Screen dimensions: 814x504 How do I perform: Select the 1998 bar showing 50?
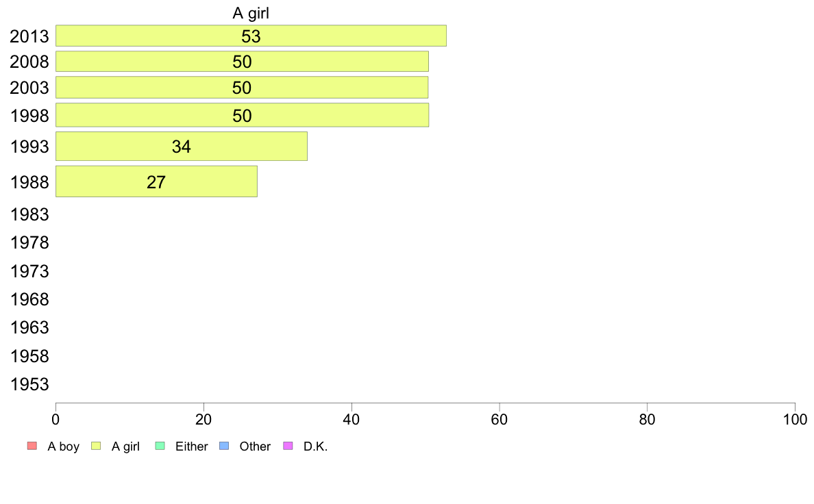tap(243, 115)
